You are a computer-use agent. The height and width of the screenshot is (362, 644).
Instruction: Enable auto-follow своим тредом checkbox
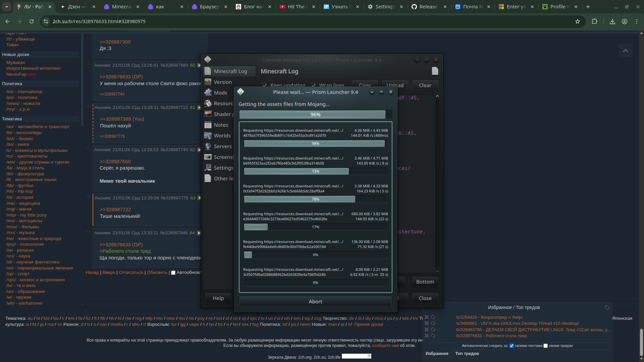pyautogui.click(x=545, y=346)
